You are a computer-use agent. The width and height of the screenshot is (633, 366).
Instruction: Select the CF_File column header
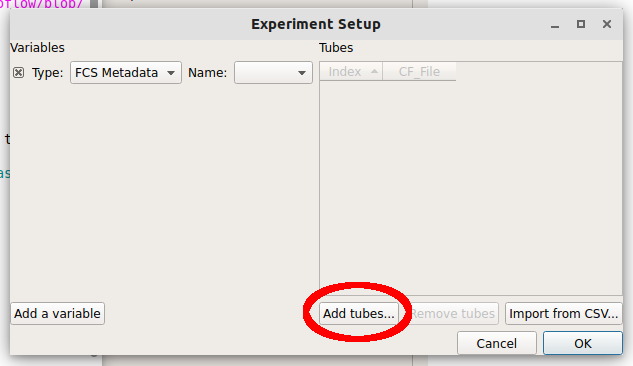pyautogui.click(x=419, y=71)
